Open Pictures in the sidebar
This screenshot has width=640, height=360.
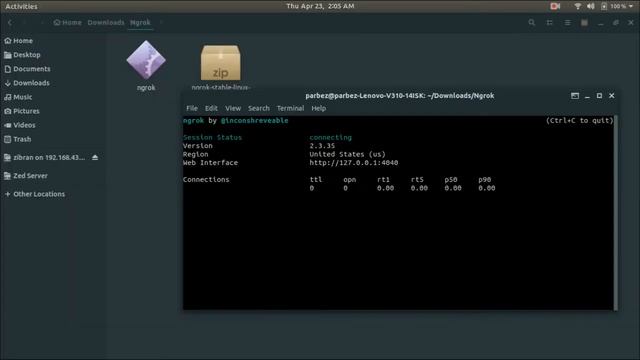(22, 111)
